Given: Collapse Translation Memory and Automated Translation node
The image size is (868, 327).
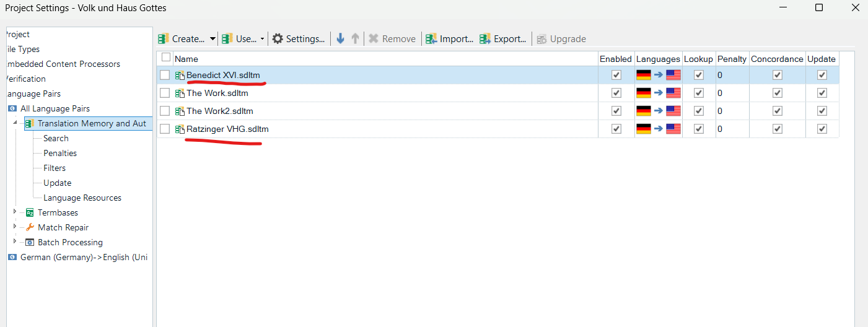Looking at the screenshot, I should pyautogui.click(x=15, y=123).
